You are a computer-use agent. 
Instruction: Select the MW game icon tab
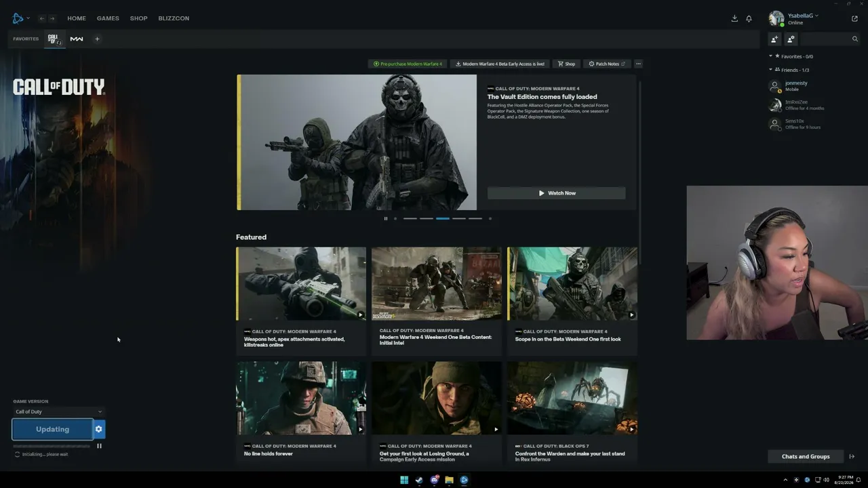(77, 39)
